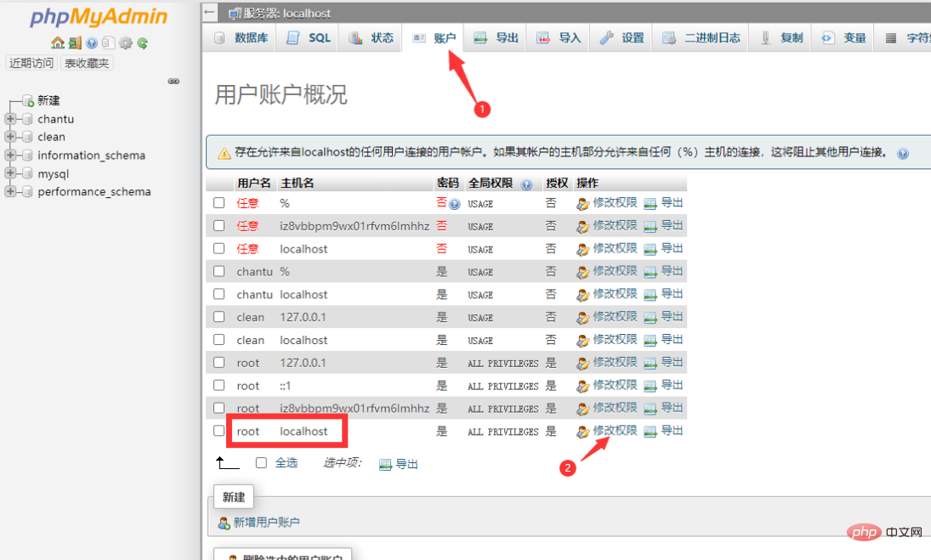This screenshot has width=931, height=560.
Task: Open the navigation settings gear icon
Action: pyautogui.click(x=125, y=42)
